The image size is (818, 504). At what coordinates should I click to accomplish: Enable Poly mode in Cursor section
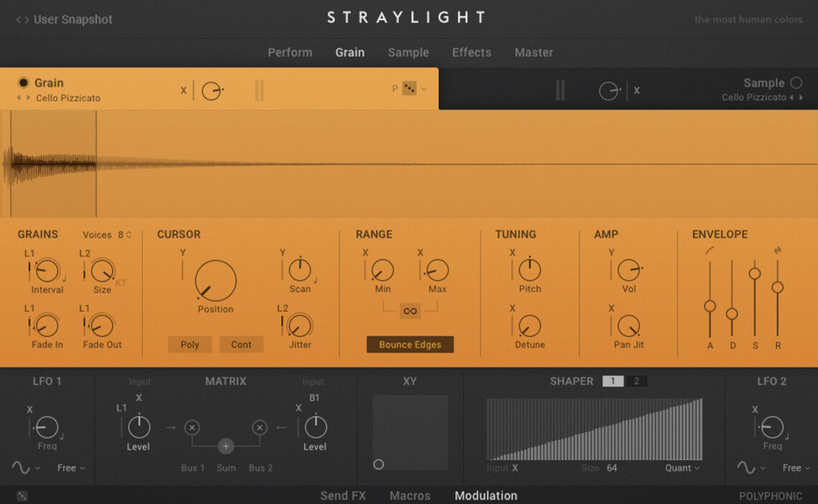[189, 344]
